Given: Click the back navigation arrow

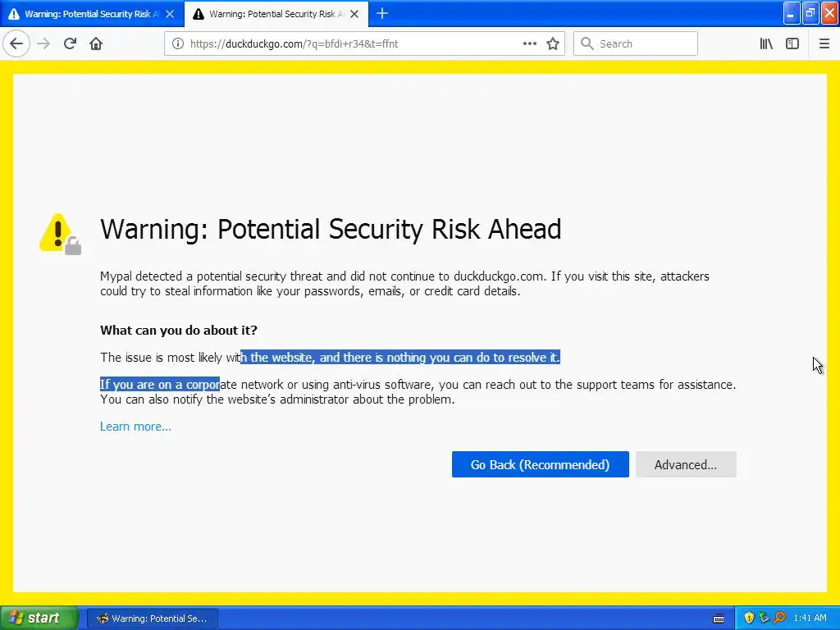Looking at the screenshot, I should click(16, 43).
